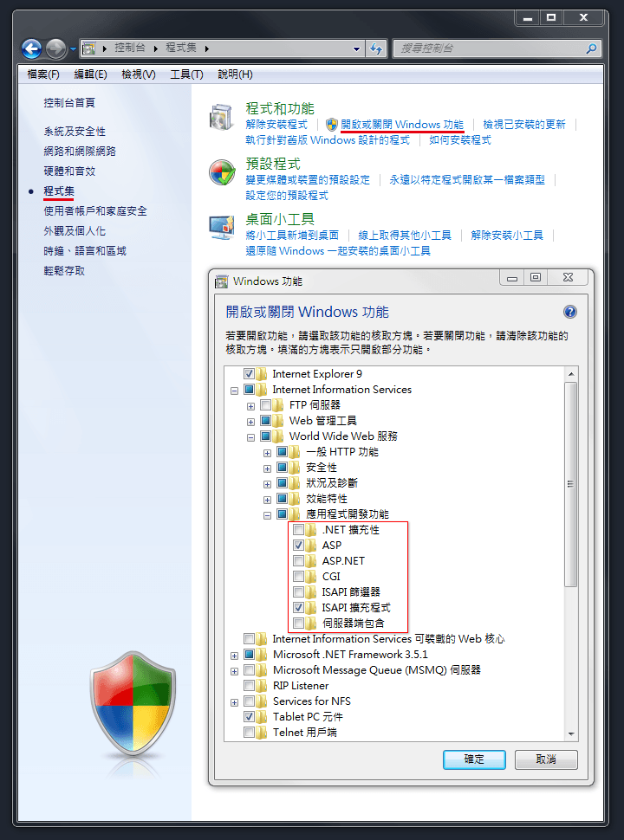Expand the FTP 伺服器 node
Viewport: 624px width, 840px height.
click(250, 406)
